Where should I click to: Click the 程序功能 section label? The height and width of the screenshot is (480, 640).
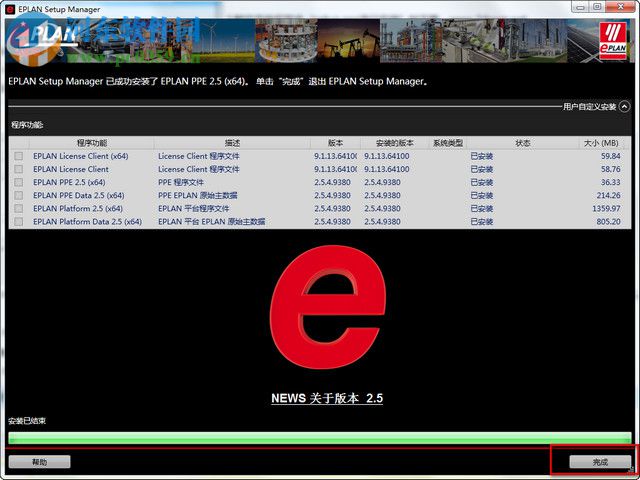[27, 125]
